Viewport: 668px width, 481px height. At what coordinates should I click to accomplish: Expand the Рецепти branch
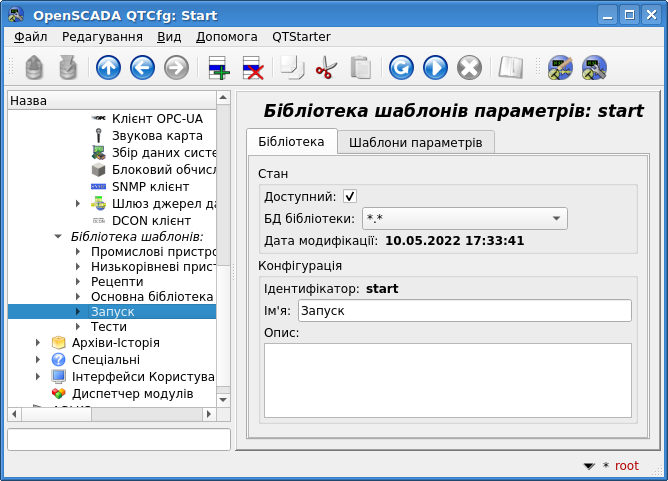[x=78, y=282]
